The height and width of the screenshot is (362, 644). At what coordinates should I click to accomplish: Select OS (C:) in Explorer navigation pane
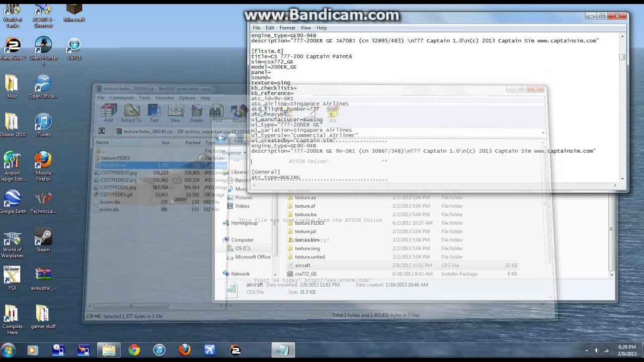click(x=243, y=248)
